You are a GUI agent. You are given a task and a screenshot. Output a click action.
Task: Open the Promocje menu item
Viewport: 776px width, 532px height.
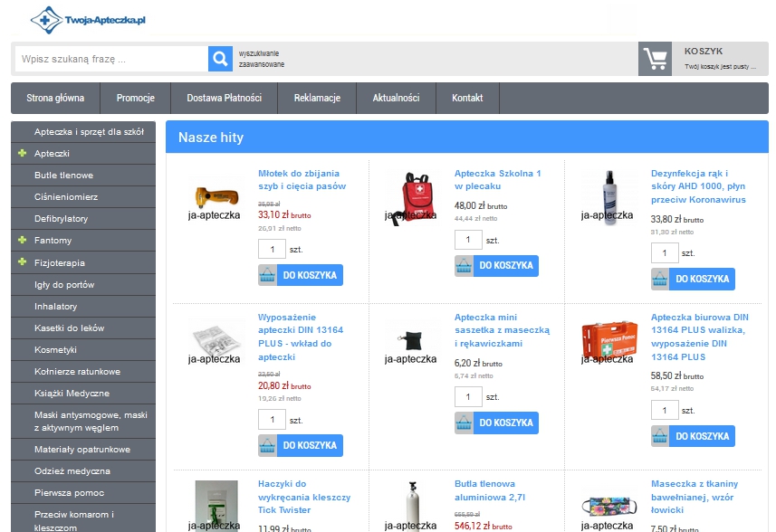[x=135, y=99]
